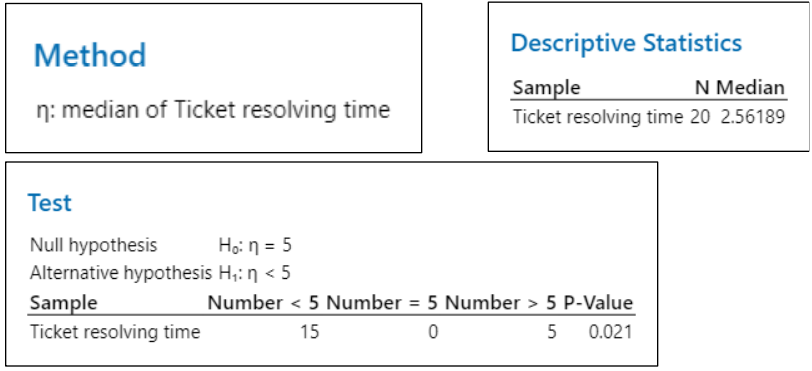Screen dimensions: 812x371
Task: Click the Null hypothesis label
Action: click(x=93, y=246)
